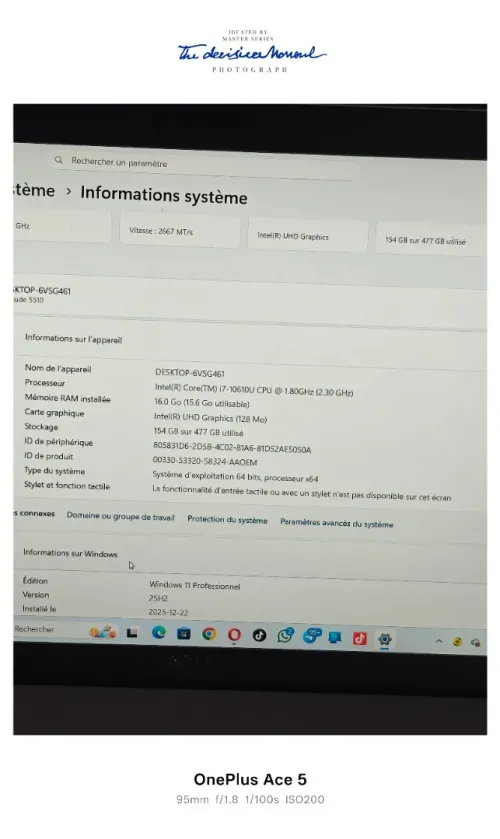
Task: Select the product ID 00330-53320-58324-AAOEM
Action: click(x=205, y=461)
